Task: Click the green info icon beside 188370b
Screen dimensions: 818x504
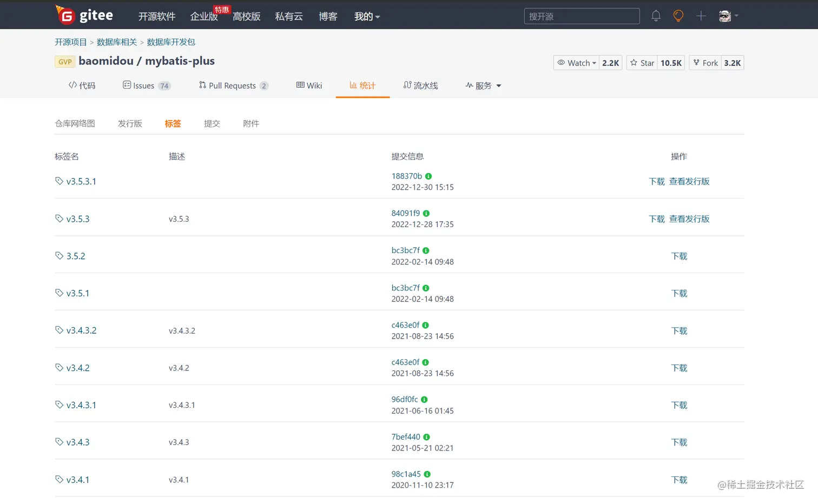Action: [428, 176]
